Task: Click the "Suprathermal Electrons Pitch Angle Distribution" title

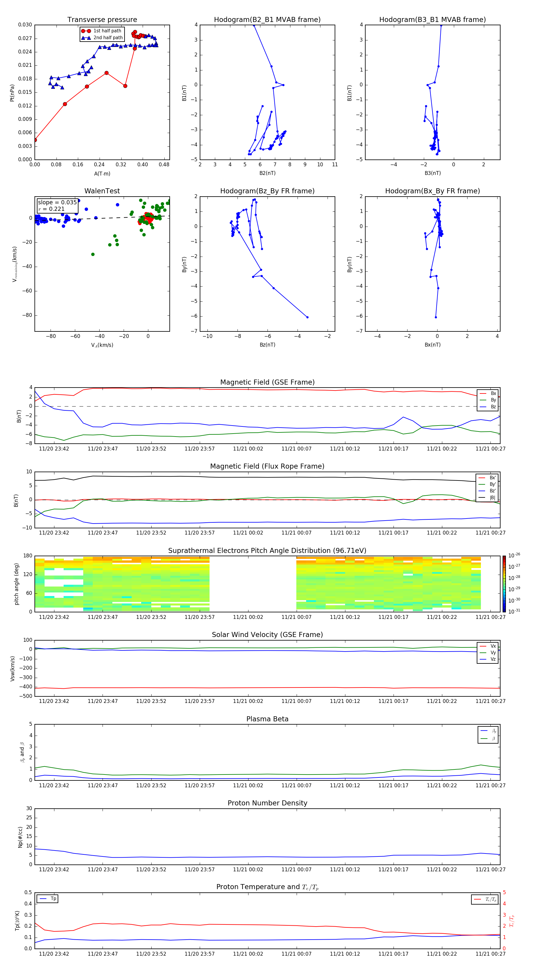Action: click(267, 551)
